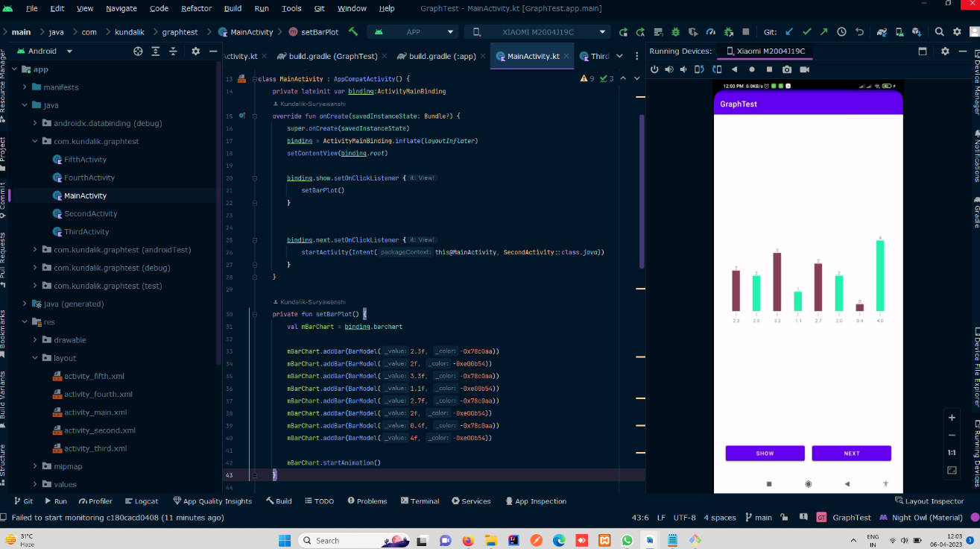Expand com.kundalik.graphtest (androidTest) package
This screenshot has width=980, height=549.
pos(35,250)
